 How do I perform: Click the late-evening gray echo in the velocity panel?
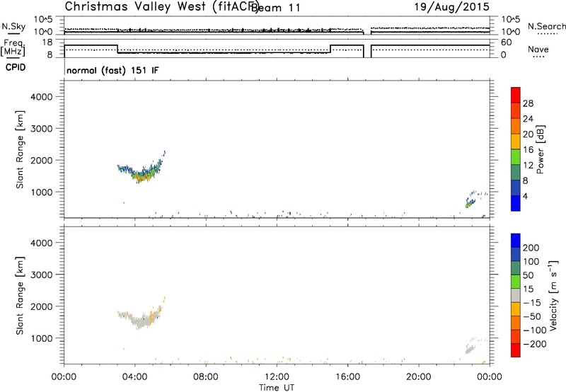coord(470,348)
